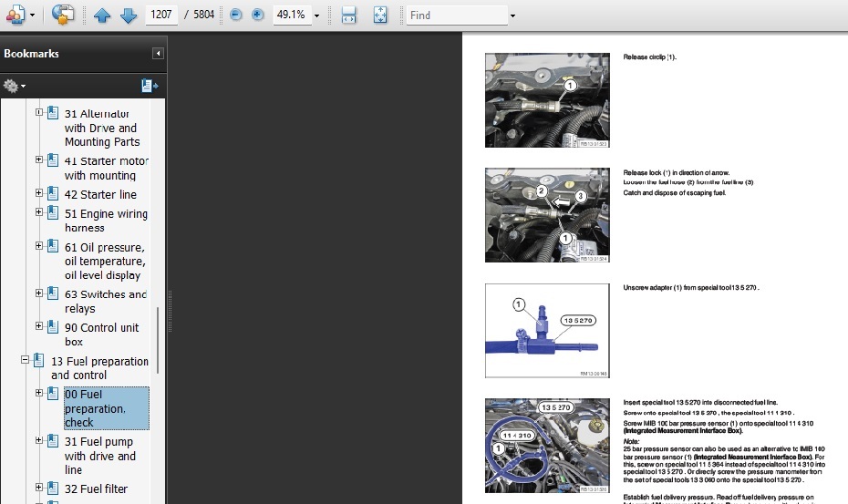
Task: Click the fuel hose lock release photo
Action: pyautogui.click(x=547, y=215)
